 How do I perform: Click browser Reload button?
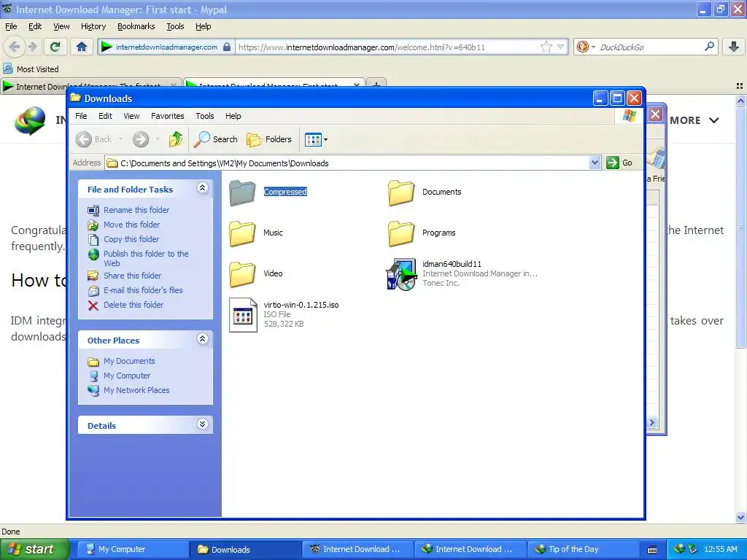point(55,47)
